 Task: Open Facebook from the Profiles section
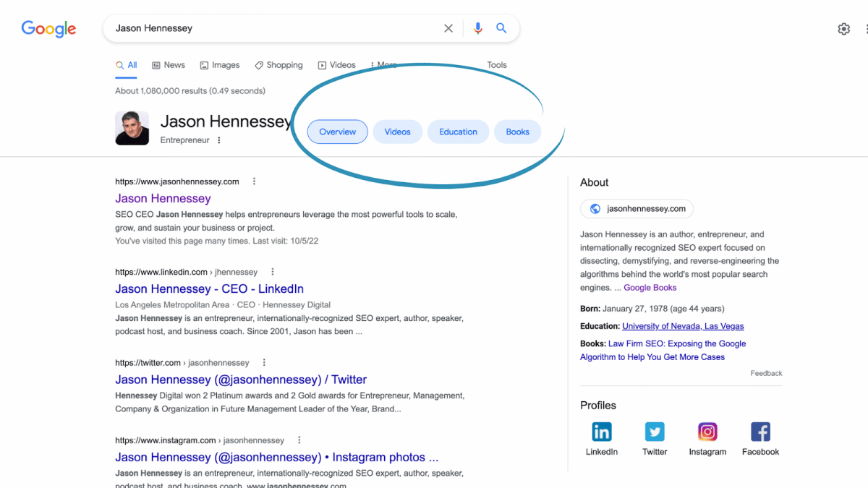pyautogui.click(x=760, y=432)
